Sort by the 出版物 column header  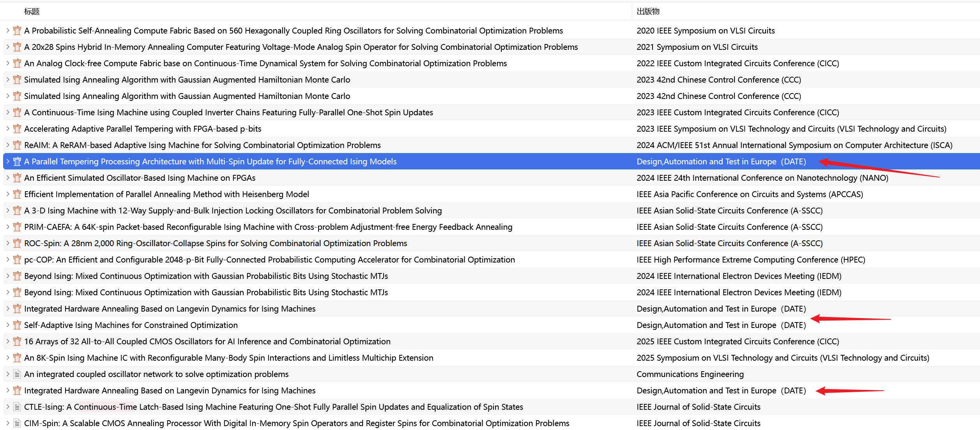(648, 11)
